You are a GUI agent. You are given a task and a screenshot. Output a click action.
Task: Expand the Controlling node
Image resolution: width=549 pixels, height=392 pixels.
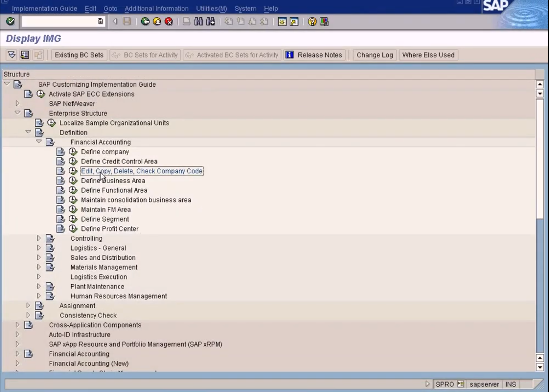coord(39,238)
